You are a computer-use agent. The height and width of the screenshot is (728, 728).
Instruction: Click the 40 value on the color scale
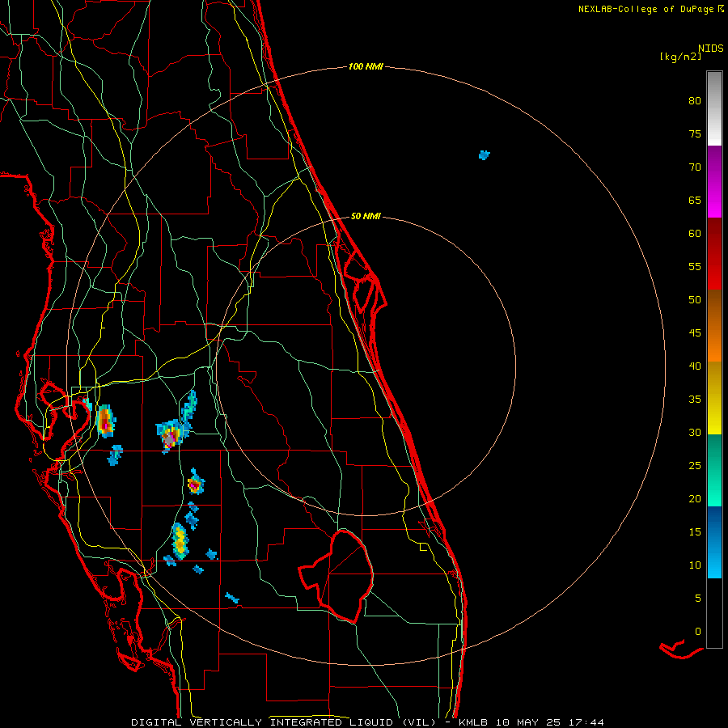coord(695,366)
